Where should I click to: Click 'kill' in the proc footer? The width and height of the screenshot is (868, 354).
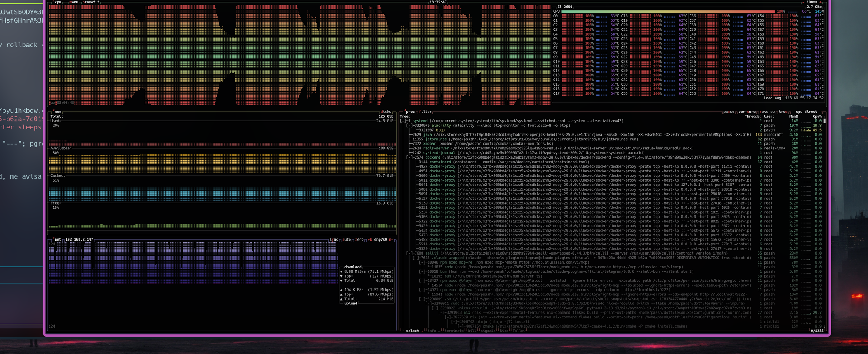coord(472,331)
